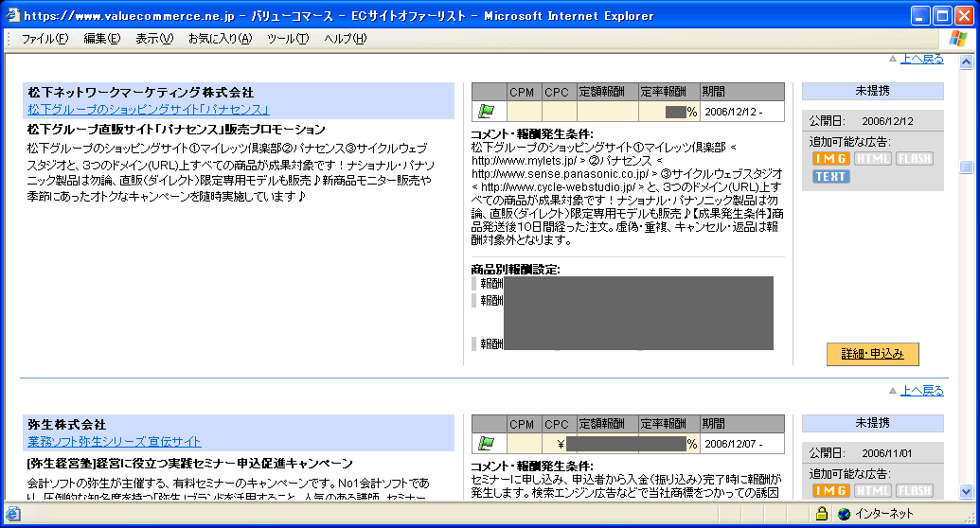Image resolution: width=980 pixels, height=528 pixels.
Task: Click the FLASH badge in the Matsushita listing
Action: [915, 159]
